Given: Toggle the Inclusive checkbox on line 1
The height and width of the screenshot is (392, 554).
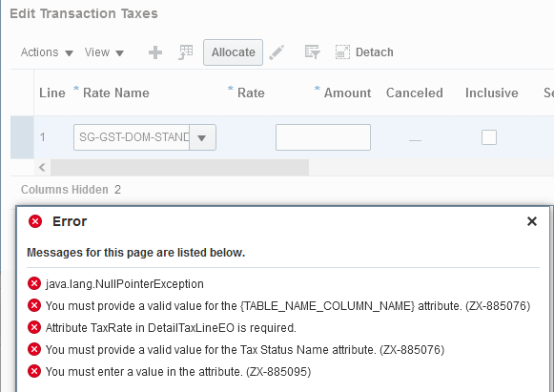Looking at the screenshot, I should click(x=489, y=137).
